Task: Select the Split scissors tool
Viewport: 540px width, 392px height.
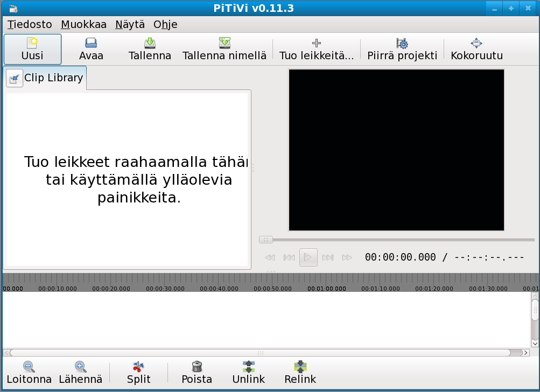Action: pyautogui.click(x=138, y=367)
